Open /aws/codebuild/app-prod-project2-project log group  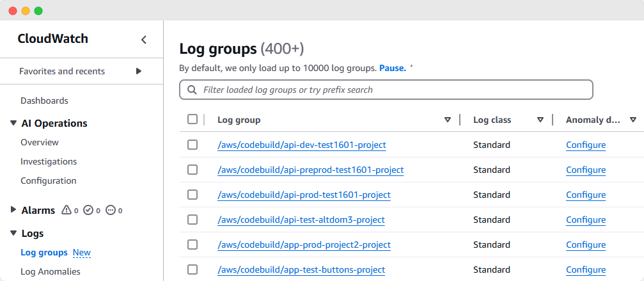pos(304,245)
